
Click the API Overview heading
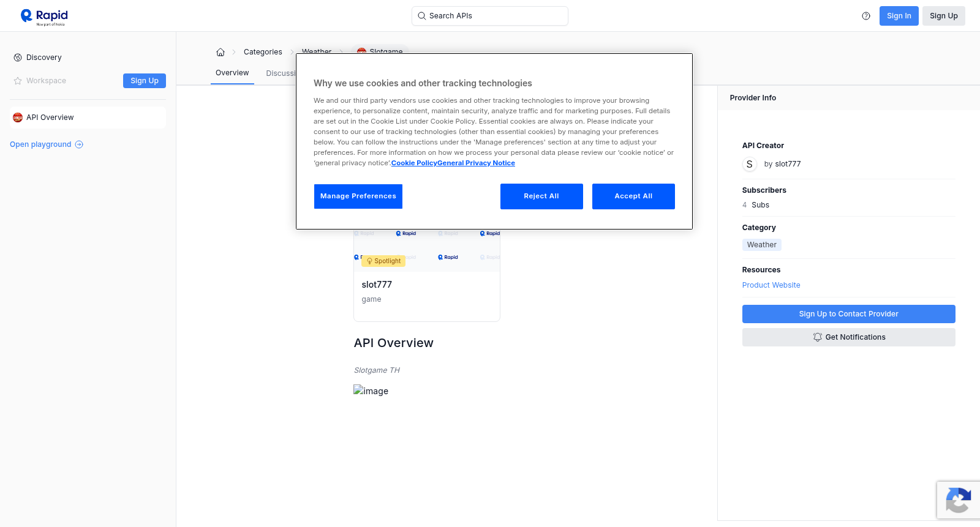point(394,343)
